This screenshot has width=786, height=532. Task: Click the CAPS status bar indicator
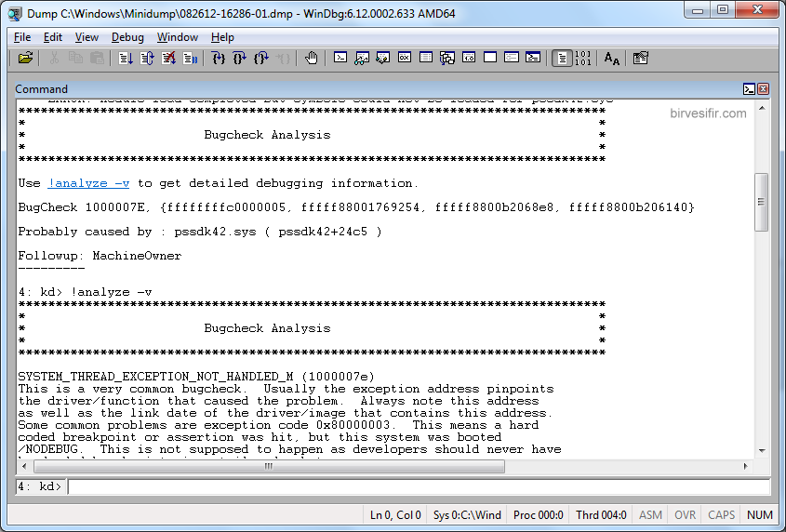click(721, 515)
